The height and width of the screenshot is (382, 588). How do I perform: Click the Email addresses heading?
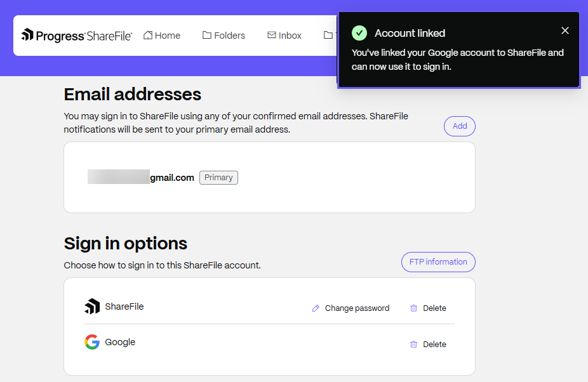133,95
